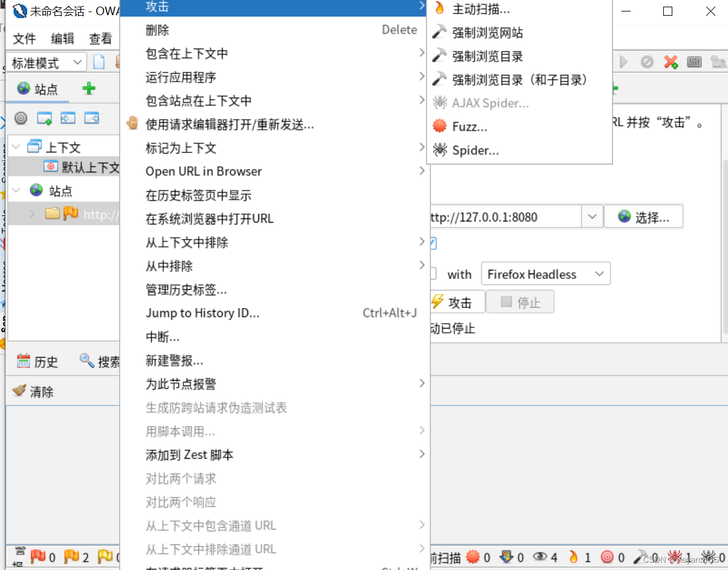
Task: Open the 文件 menu in the menu bar
Action: coord(24,39)
